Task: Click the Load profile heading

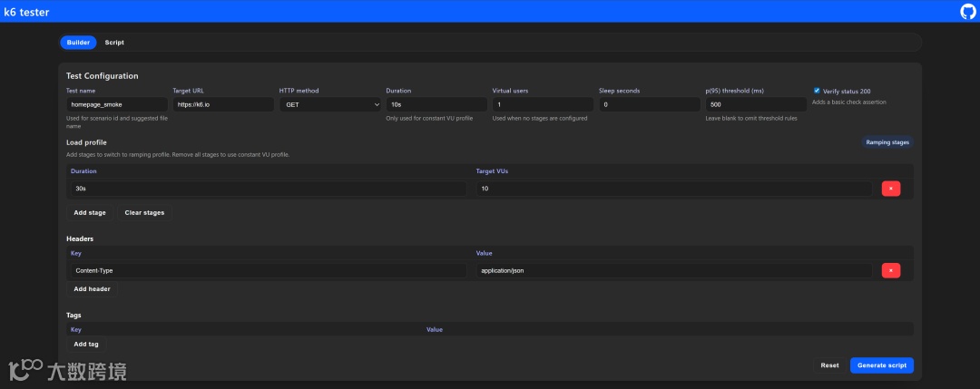Action: pyautogui.click(x=86, y=142)
